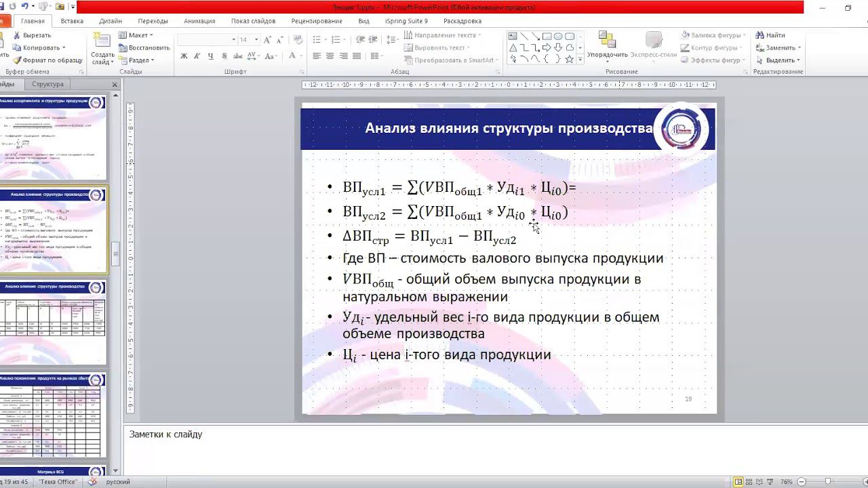Viewport: 868px width, 488px height.
Task: Open Replace (Заменить) dropdown
Action: [778, 48]
